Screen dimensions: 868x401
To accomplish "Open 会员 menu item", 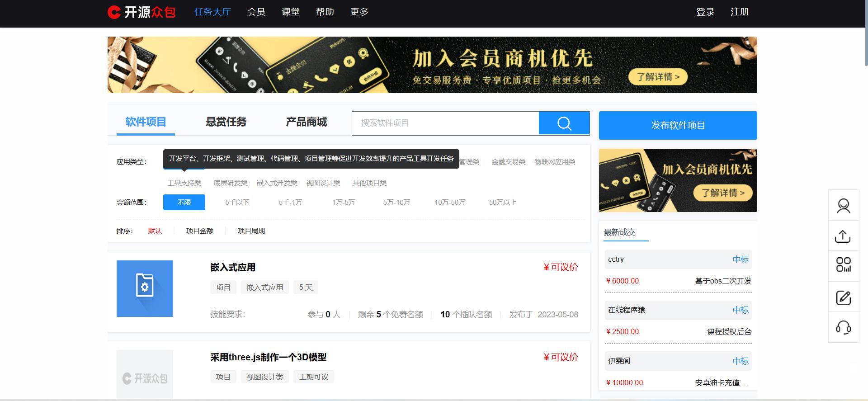I will pos(256,12).
